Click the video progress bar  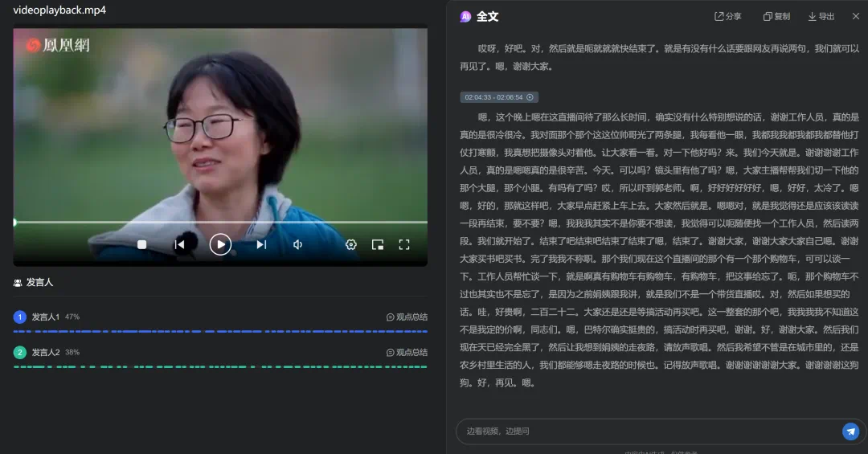[220, 222]
